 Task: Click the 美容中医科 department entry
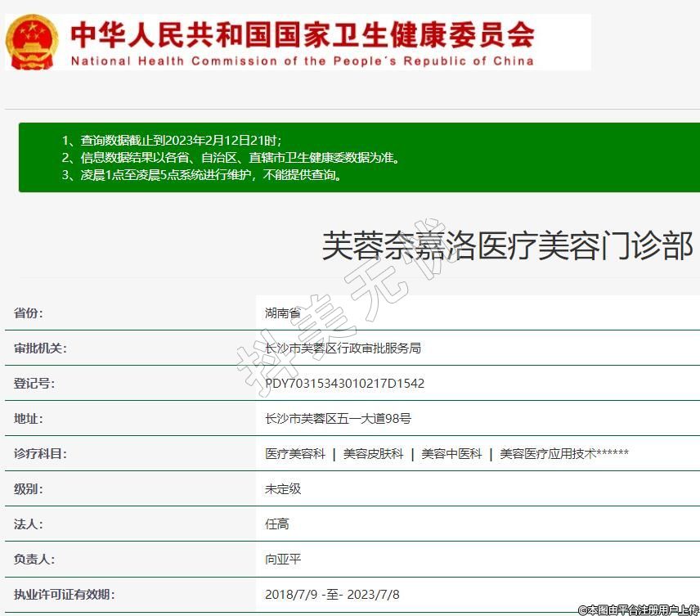[x=451, y=453]
